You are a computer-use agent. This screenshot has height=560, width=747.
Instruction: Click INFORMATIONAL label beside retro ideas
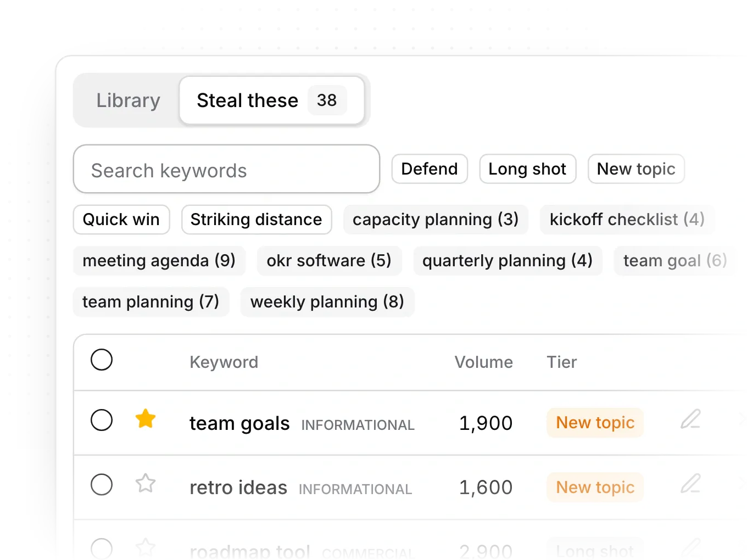pos(355,490)
